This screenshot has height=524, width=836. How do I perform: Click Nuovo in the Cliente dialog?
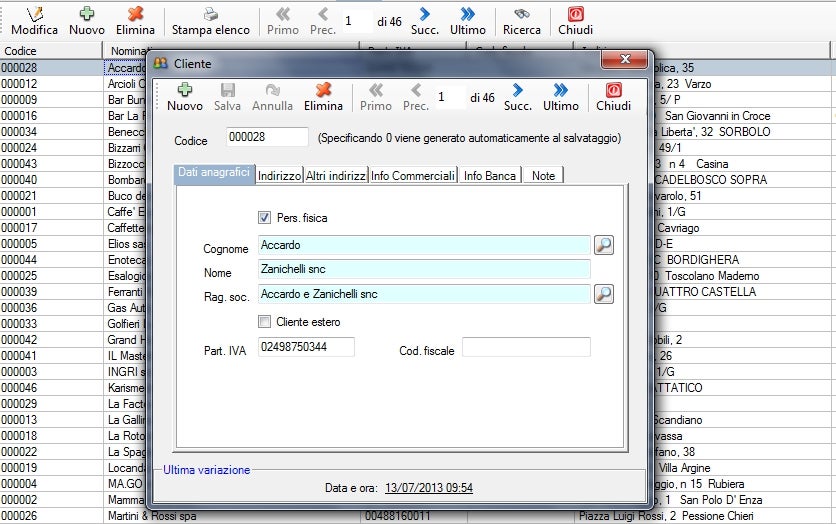[x=184, y=97]
